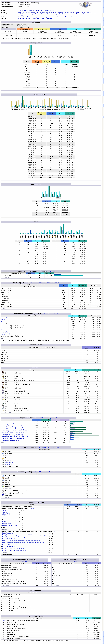Click the Firefox browser icon
Viewport: 104px width, 644px height.
[3, 478]
